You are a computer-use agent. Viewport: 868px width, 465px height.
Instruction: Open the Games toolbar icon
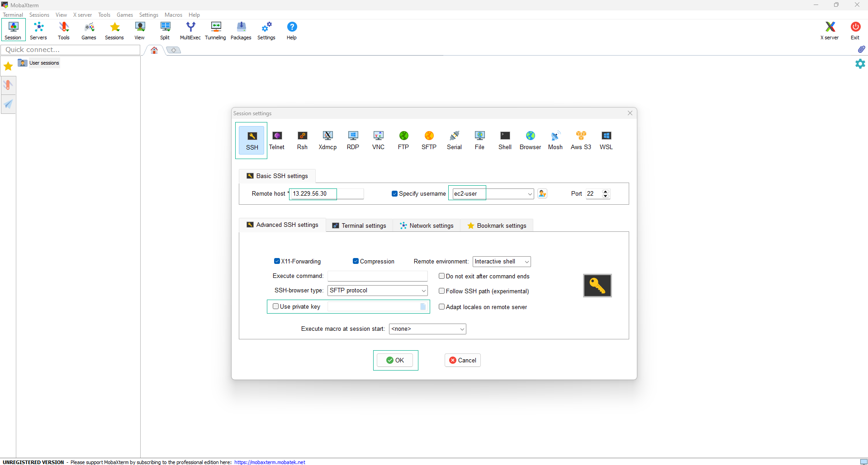[x=89, y=30]
